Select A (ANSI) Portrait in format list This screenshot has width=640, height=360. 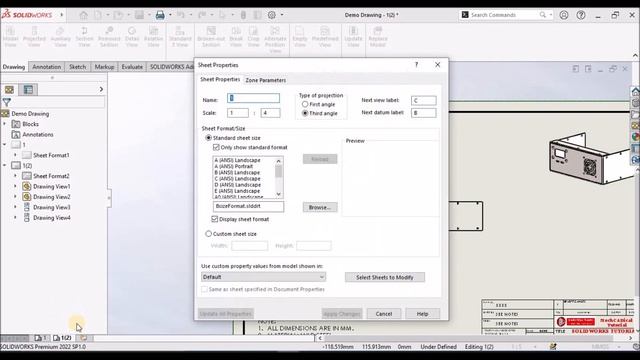[234, 166]
